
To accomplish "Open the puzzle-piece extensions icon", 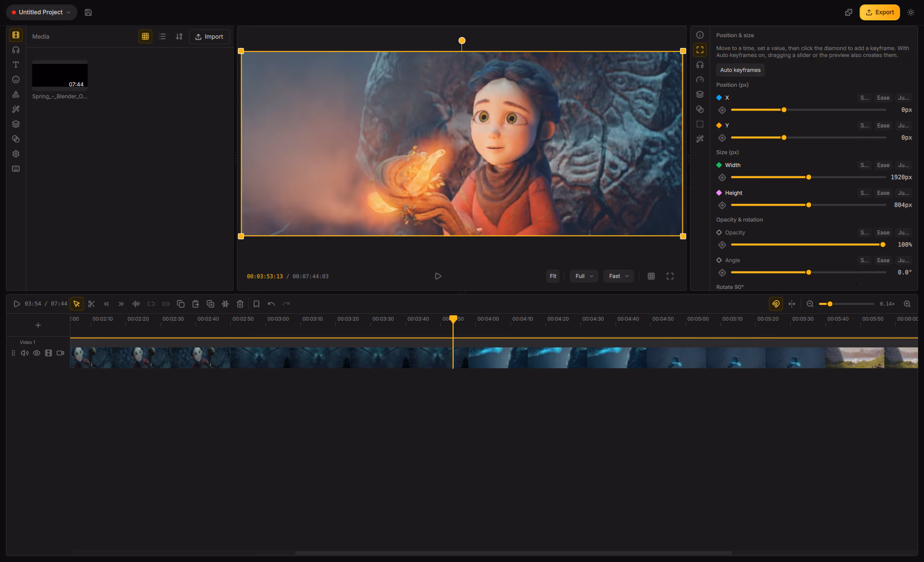I will (x=849, y=12).
